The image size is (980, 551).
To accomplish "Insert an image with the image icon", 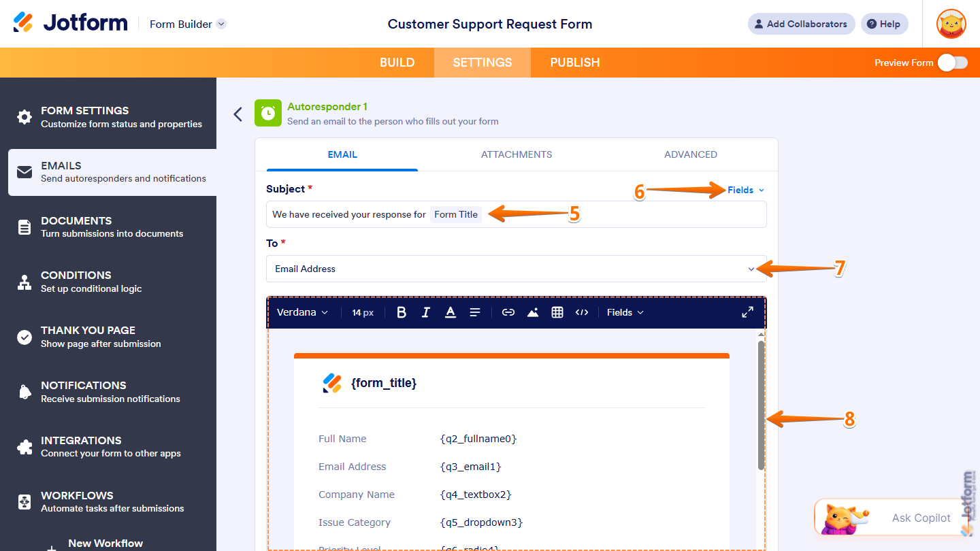I will [533, 312].
